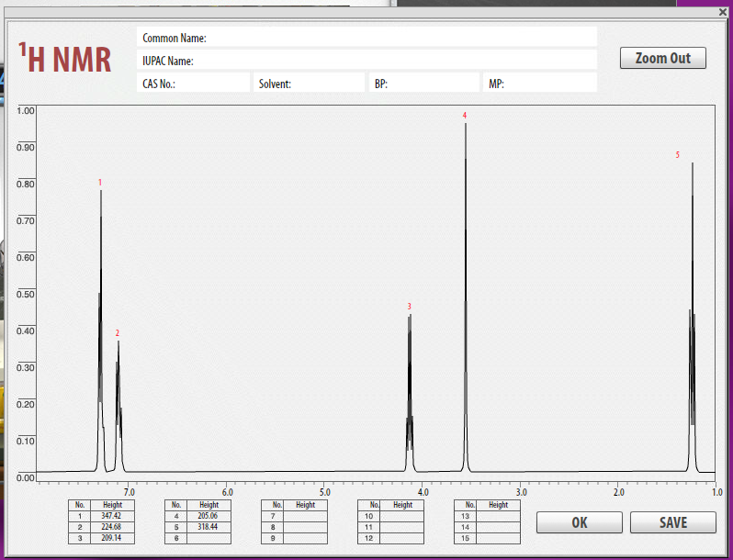Image resolution: width=733 pixels, height=560 pixels.
Task: Select the Common Name field
Action: (x=367, y=38)
